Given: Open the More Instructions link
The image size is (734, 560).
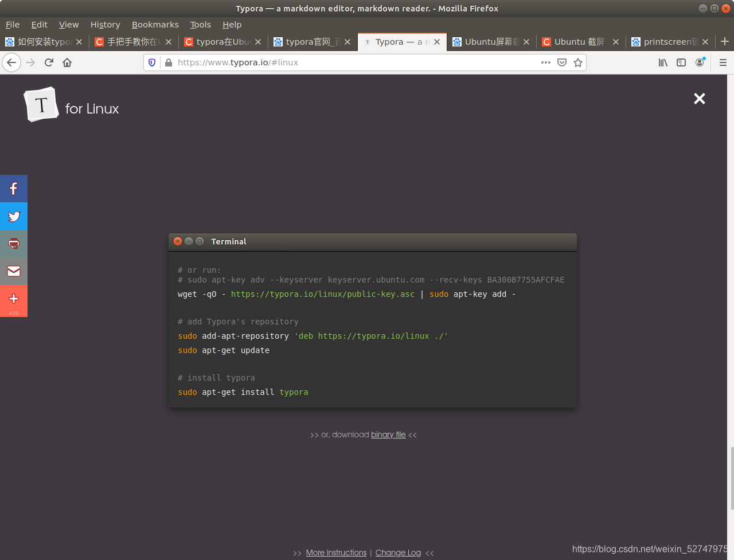Looking at the screenshot, I should (336, 553).
